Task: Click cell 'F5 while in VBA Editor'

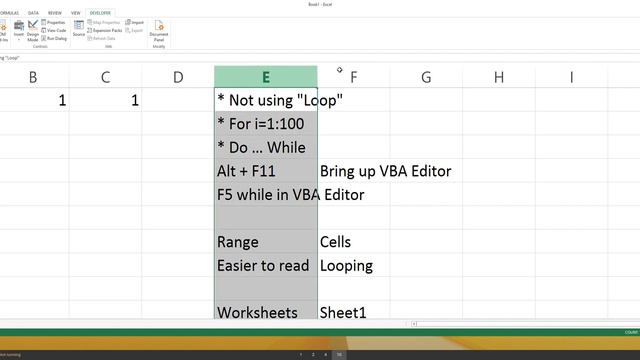Action: tap(266, 195)
